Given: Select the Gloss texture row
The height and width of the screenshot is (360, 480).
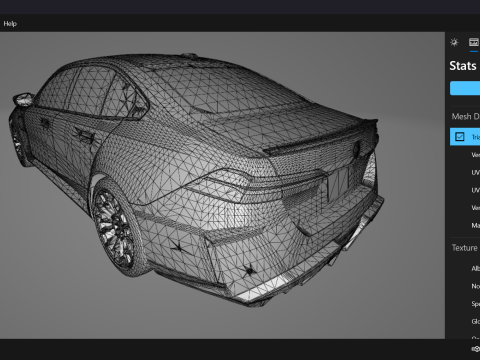Looking at the screenshot, I should pos(465,321).
